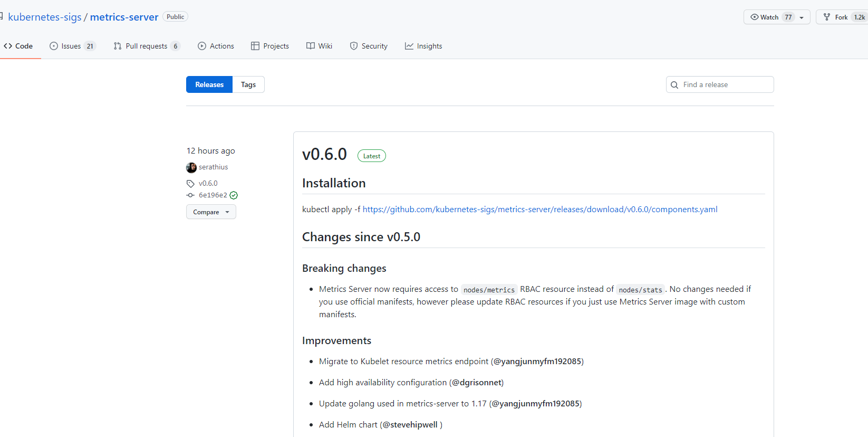Click the Projects table icon
The width and height of the screenshot is (868, 437).
255,46
